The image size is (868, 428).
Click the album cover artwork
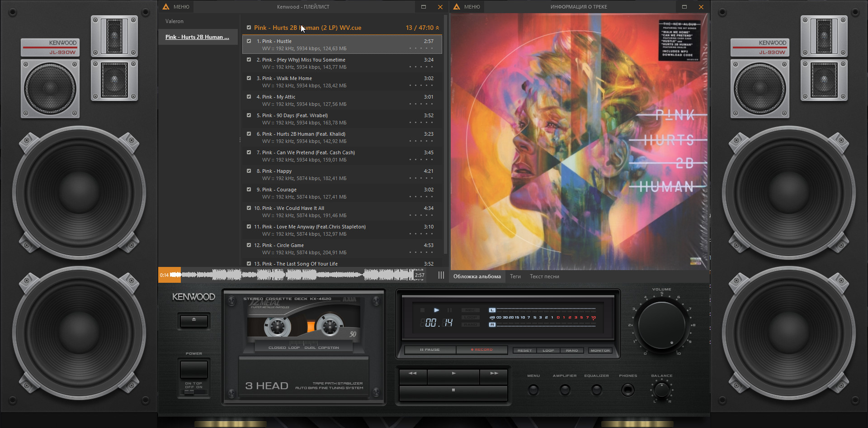click(x=579, y=142)
